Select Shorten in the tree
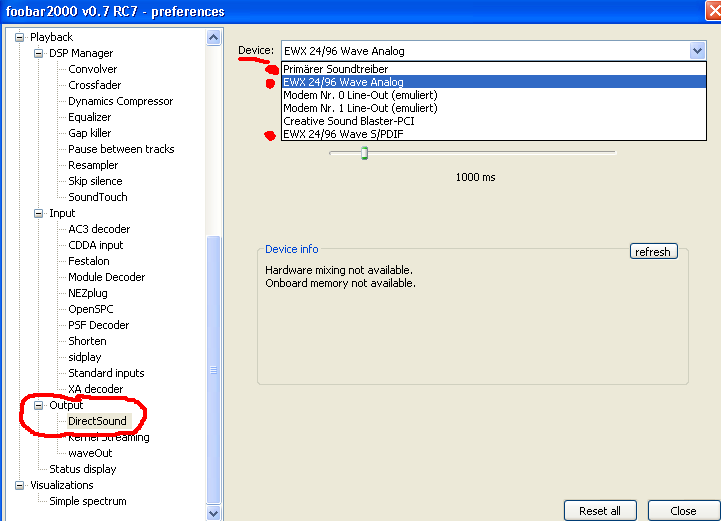Viewport: 721px width, 521px height. (87, 341)
